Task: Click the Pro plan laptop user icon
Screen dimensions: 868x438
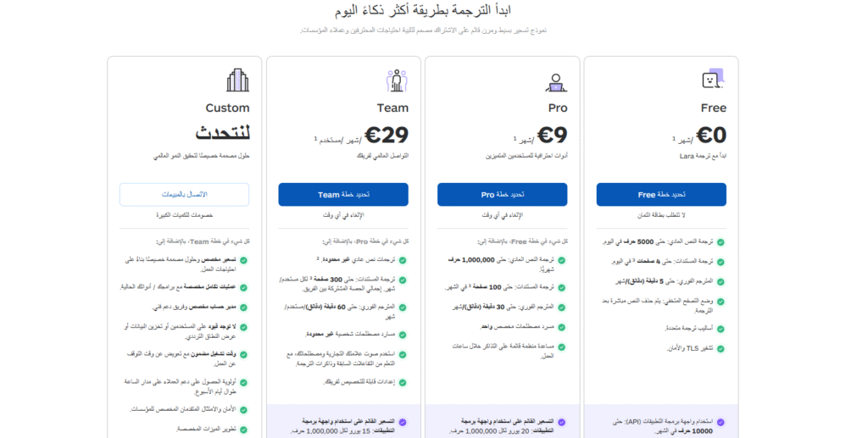Action: [556, 83]
